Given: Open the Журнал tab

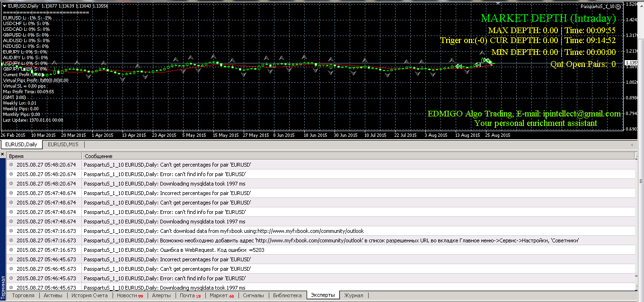Looking at the screenshot, I should pos(353,295).
